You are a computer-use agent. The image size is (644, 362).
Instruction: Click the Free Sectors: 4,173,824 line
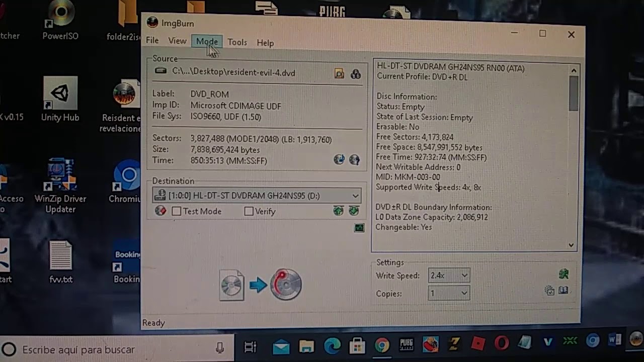click(415, 137)
